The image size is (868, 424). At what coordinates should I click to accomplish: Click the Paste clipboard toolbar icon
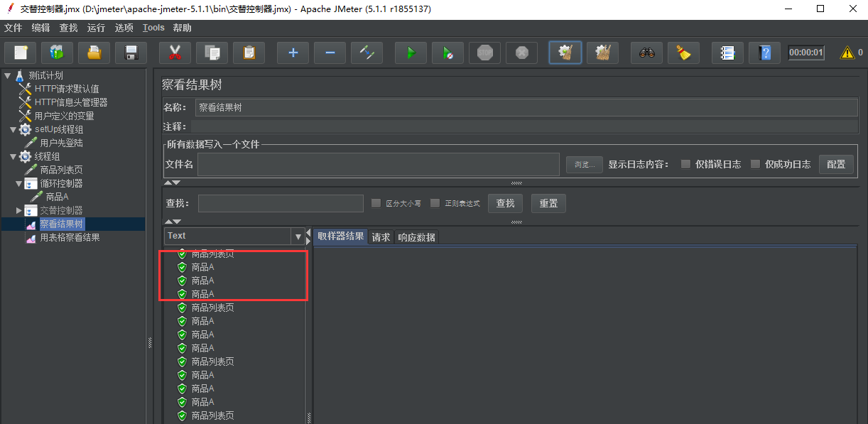pos(249,53)
